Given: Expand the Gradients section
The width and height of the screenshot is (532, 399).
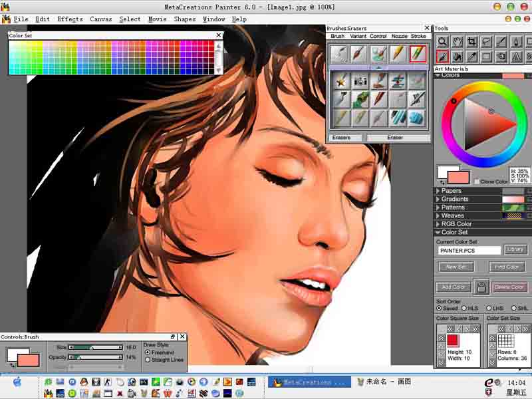Looking at the screenshot, I should (438, 199).
